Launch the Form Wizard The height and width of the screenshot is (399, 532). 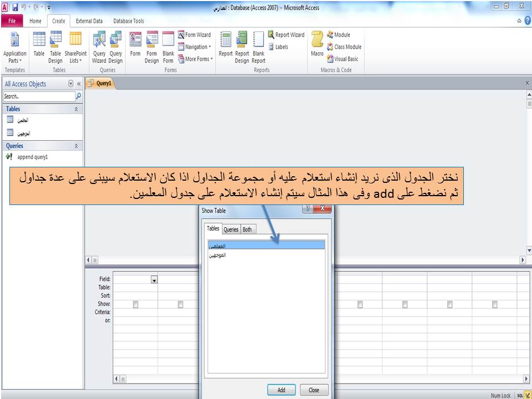(195, 34)
